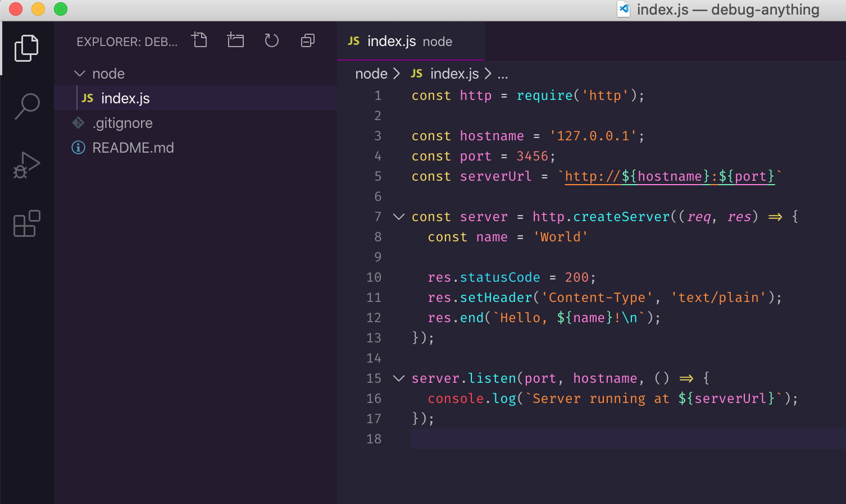Click the JS icon beside index.js in breadcrumbs
846x504 pixels.
click(x=416, y=74)
